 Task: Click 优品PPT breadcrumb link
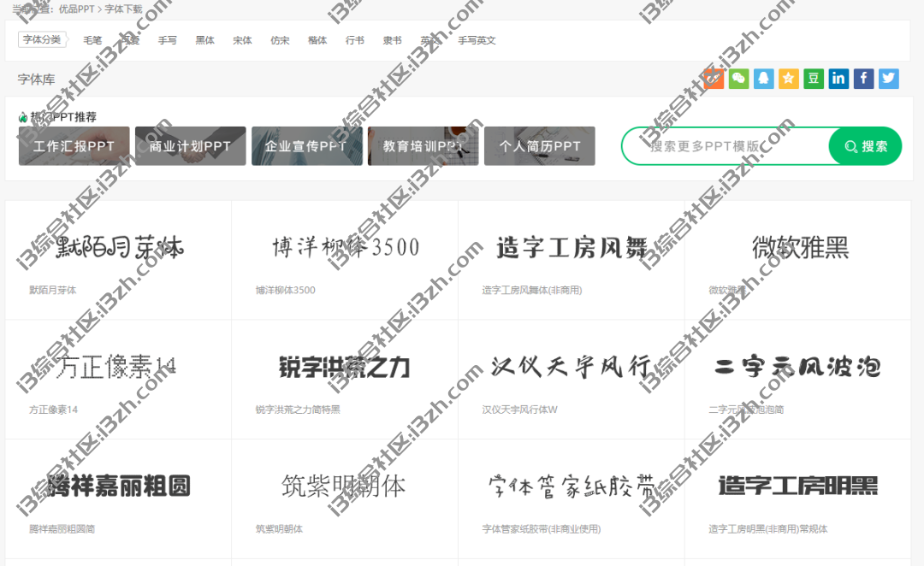coord(77,9)
